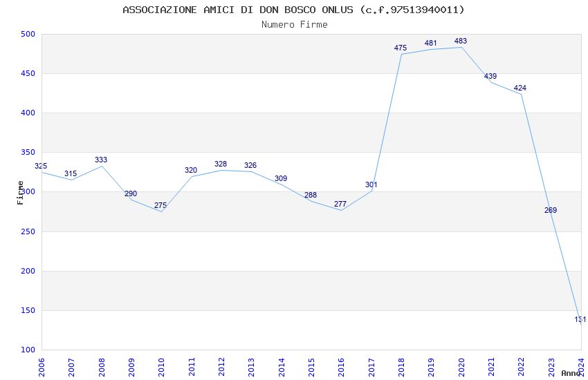This screenshot has width=588, height=380.
Task: Click the x-axis year 2011
Action: (x=191, y=367)
